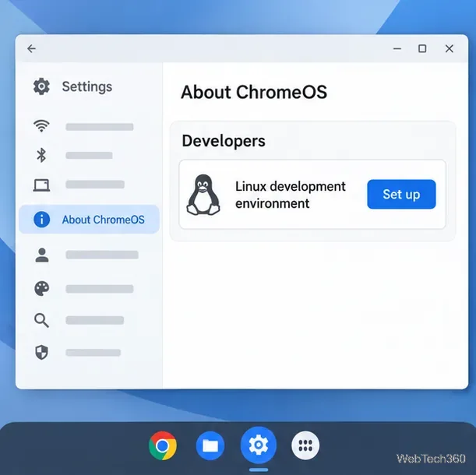The height and width of the screenshot is (475, 476).
Task: Select the laptop device section icon
Action: pos(41,185)
